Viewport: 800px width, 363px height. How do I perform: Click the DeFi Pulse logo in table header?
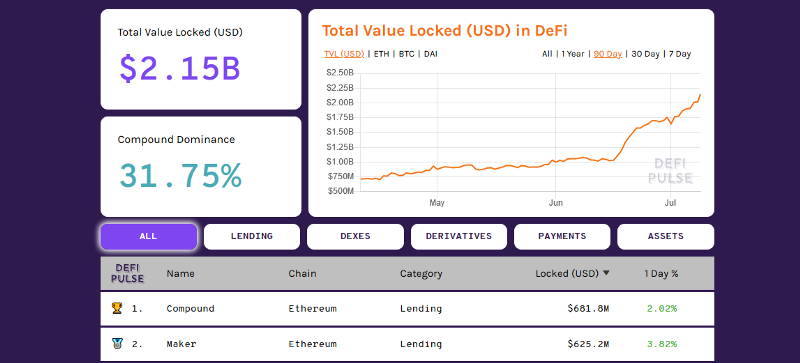click(128, 273)
